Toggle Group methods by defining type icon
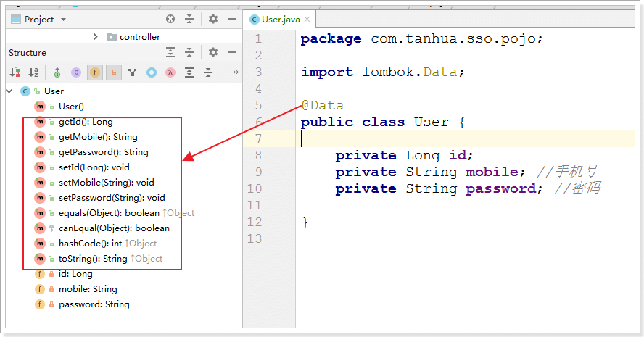The image size is (644, 337). [x=132, y=72]
